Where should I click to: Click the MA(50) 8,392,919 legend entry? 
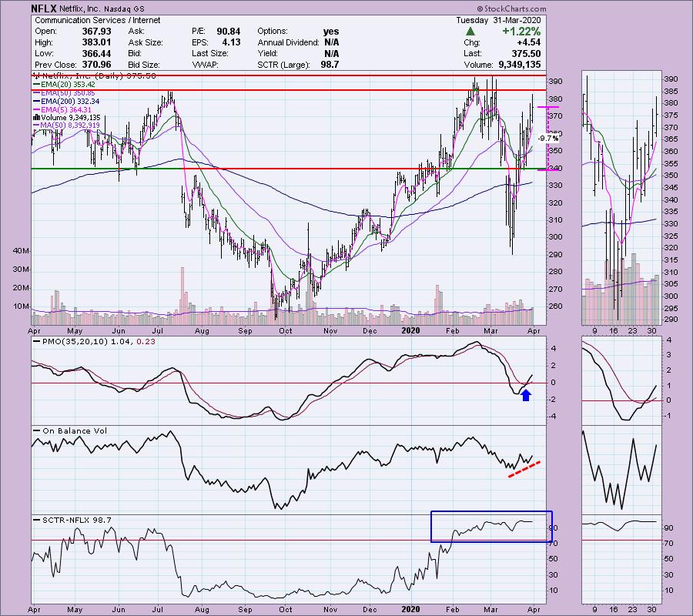pos(67,126)
